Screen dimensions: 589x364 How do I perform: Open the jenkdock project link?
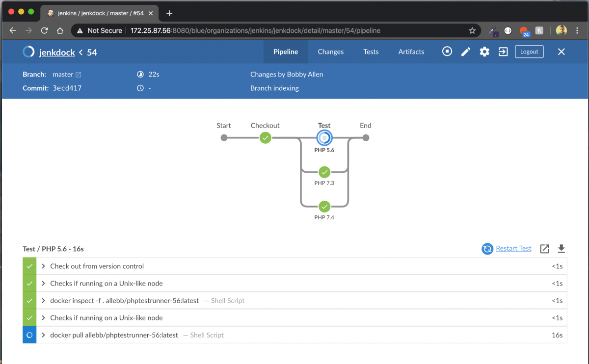(57, 52)
